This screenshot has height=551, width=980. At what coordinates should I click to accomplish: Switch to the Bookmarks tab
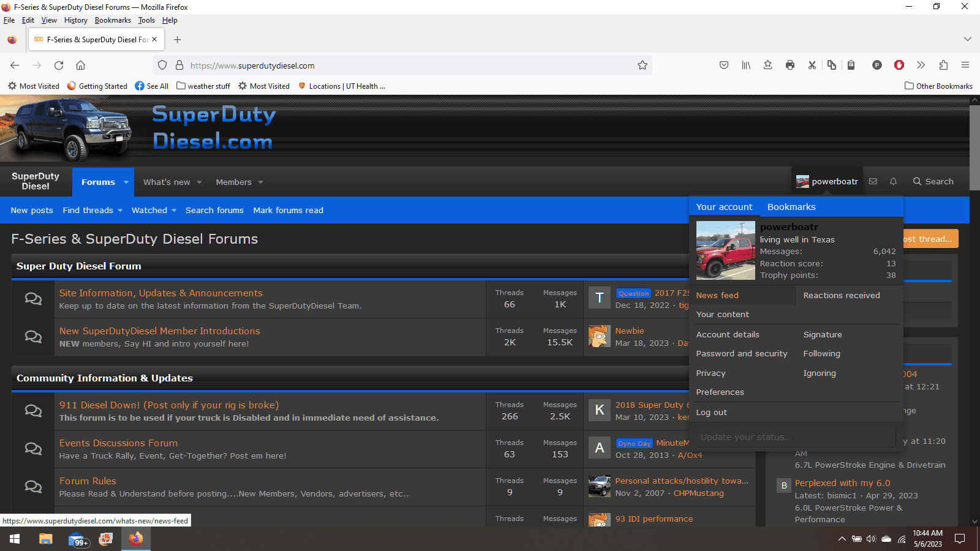tap(791, 207)
